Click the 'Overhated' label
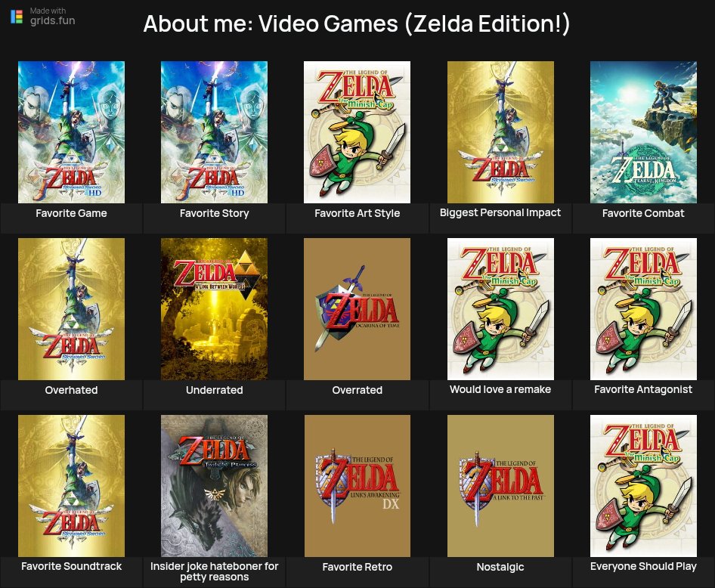 tap(71, 390)
